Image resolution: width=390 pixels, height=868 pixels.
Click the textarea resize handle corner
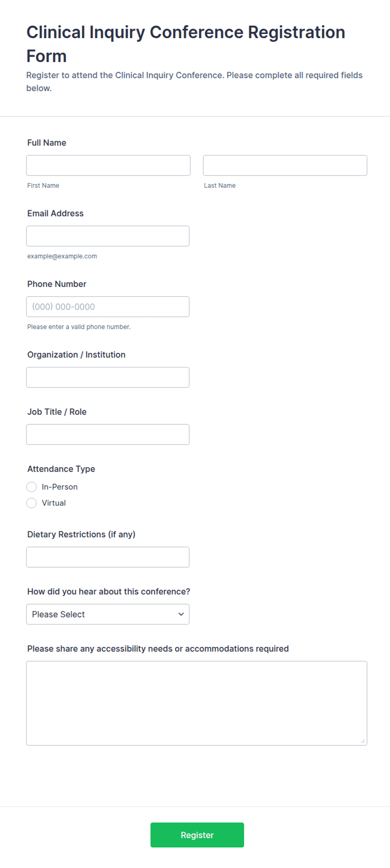(x=363, y=741)
